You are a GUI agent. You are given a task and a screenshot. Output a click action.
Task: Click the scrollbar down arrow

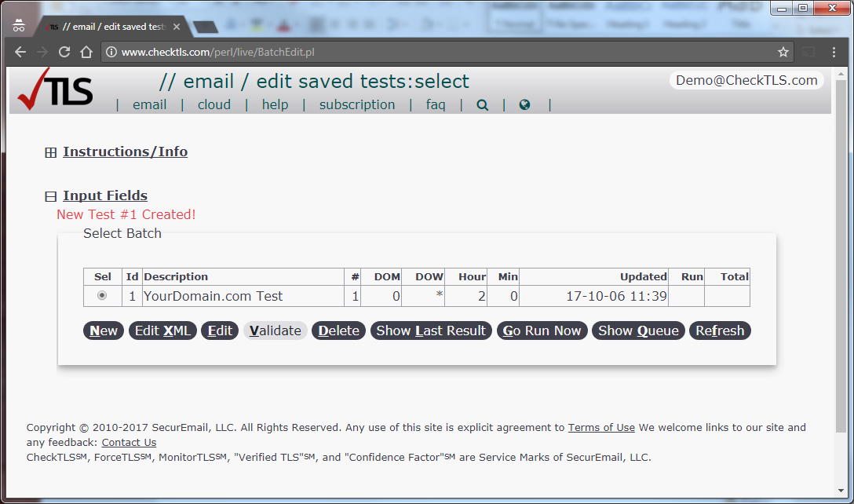point(841,491)
